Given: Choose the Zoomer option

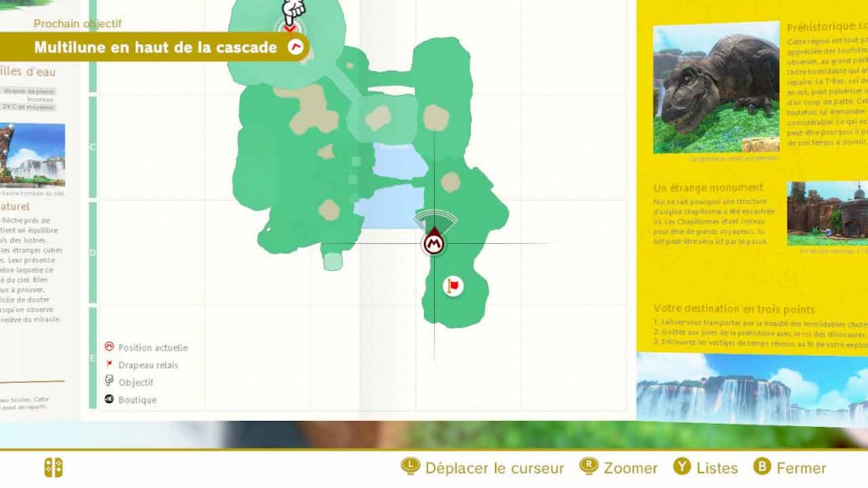Looking at the screenshot, I should click(x=631, y=468).
